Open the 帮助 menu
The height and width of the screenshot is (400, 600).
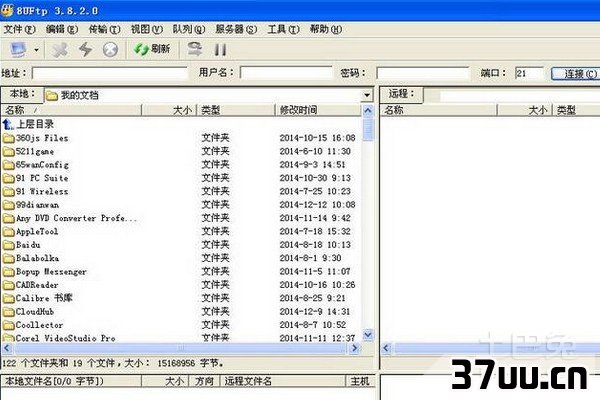326,29
